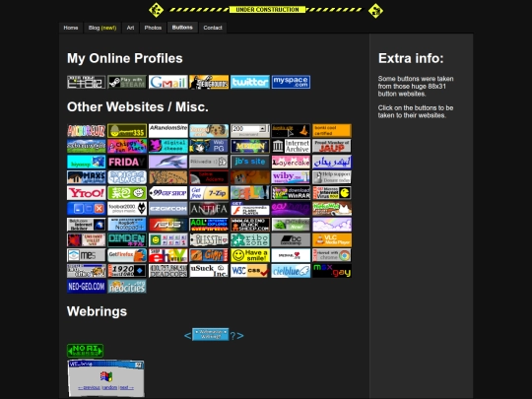Click random link in Windows webring widget
The height and width of the screenshot is (399, 532).
coord(109,388)
